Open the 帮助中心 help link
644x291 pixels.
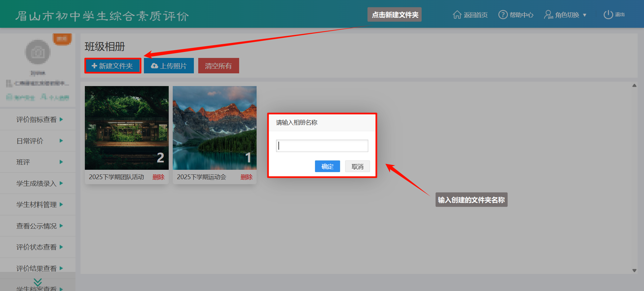pyautogui.click(x=516, y=15)
